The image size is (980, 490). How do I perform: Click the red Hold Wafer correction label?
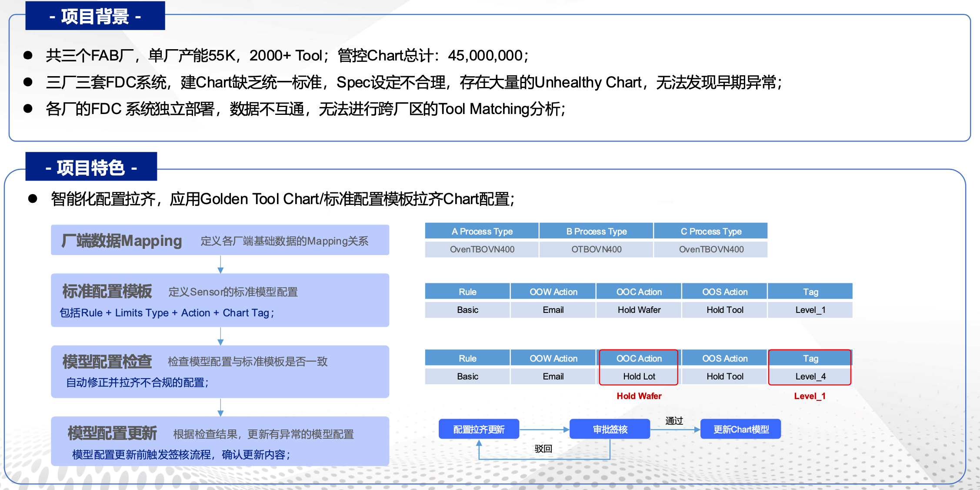[x=639, y=396]
